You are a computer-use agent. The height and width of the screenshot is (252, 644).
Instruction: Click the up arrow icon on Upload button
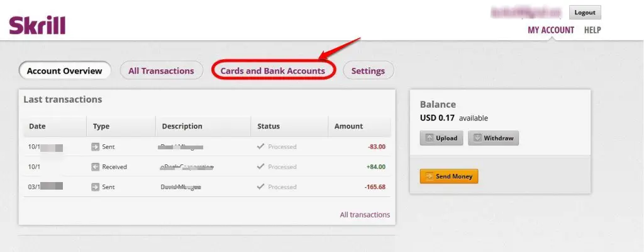(430, 138)
